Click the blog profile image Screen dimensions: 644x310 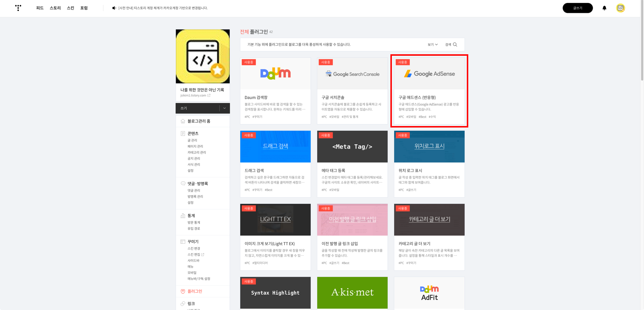pyautogui.click(x=203, y=56)
